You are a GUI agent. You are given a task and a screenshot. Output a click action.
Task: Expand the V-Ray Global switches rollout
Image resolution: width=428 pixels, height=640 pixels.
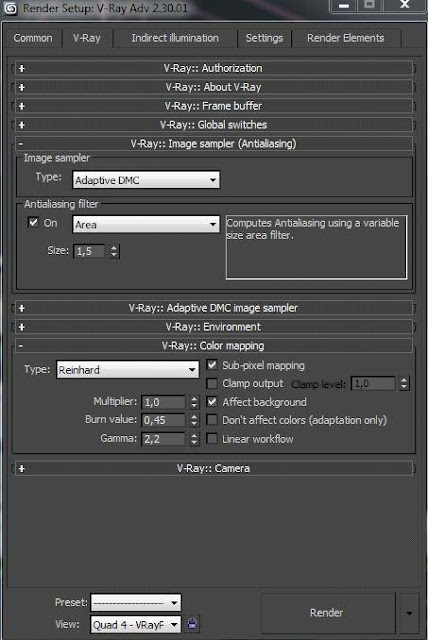(x=214, y=125)
